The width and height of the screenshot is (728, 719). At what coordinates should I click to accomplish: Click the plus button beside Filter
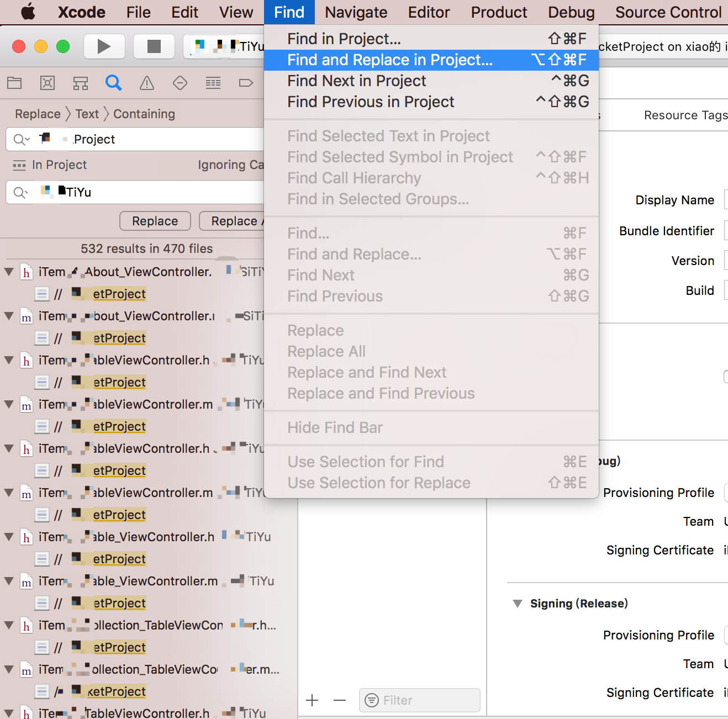click(312, 701)
